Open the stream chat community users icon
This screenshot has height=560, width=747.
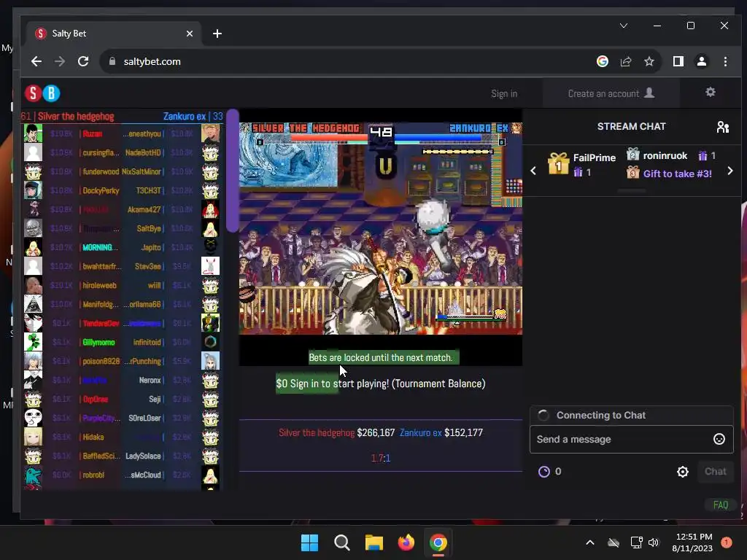click(x=723, y=127)
